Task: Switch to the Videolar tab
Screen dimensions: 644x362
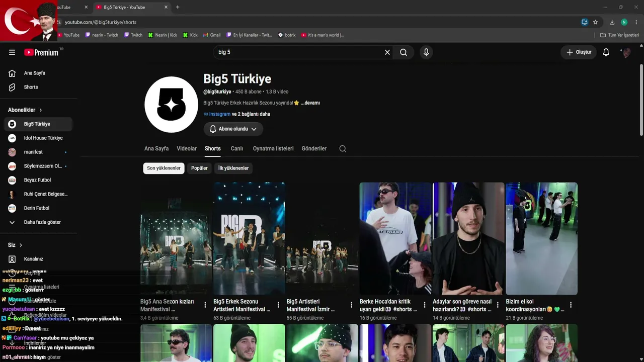Action: 187,149
